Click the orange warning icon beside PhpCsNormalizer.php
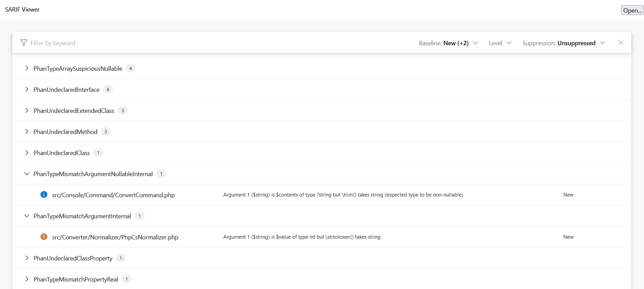Screen dimensions: 644x289 coord(44,237)
